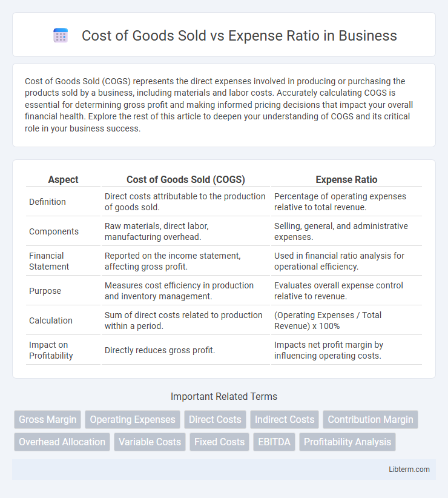Open the Contribution Margin tag

tap(371, 420)
